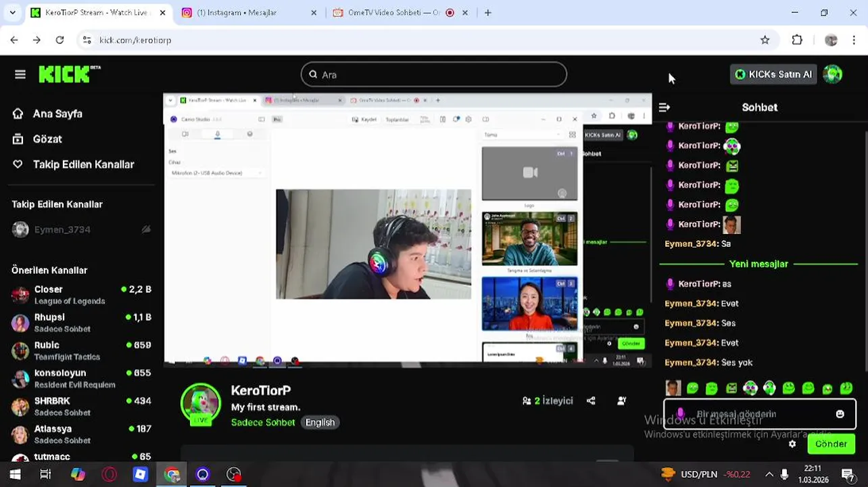This screenshot has height=487, width=868.
Task: Open Takip Edilen Kanallar page
Action: pos(83,164)
